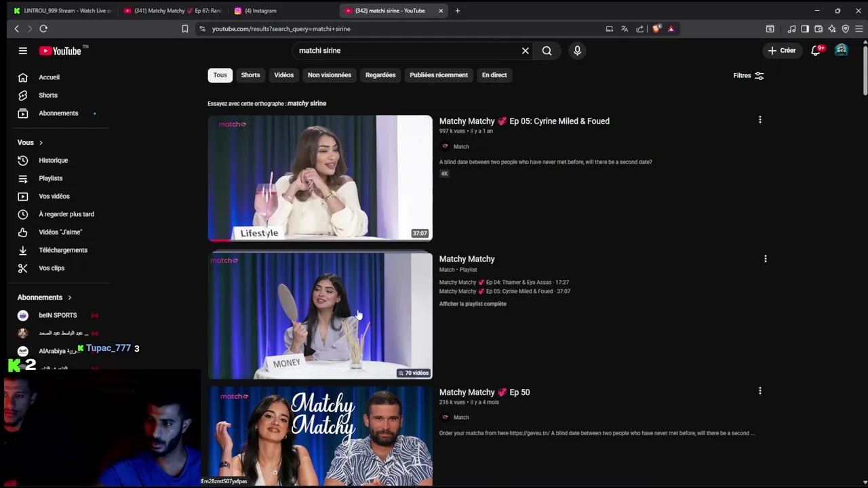The image size is (868, 488).
Task: Switch to Instagram browser tab
Action: [x=260, y=11]
